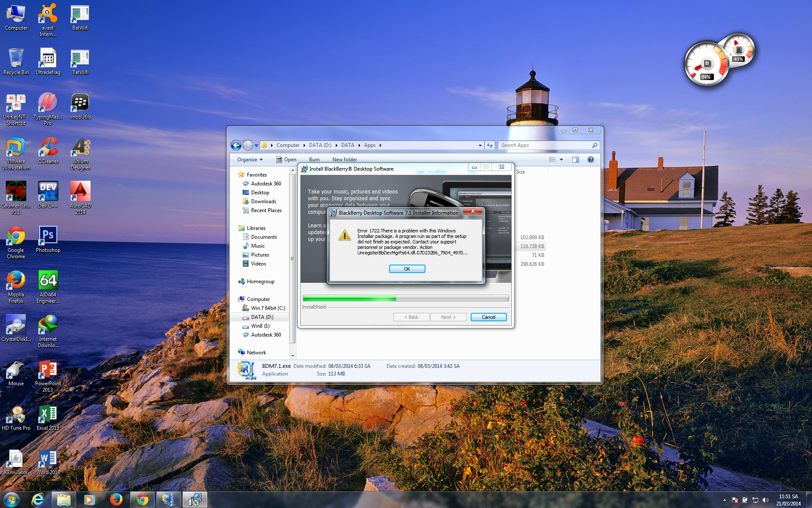Image resolution: width=812 pixels, height=508 pixels.
Task: Launch Counter-Strike v1.1 desktop icon
Action: pos(16,198)
